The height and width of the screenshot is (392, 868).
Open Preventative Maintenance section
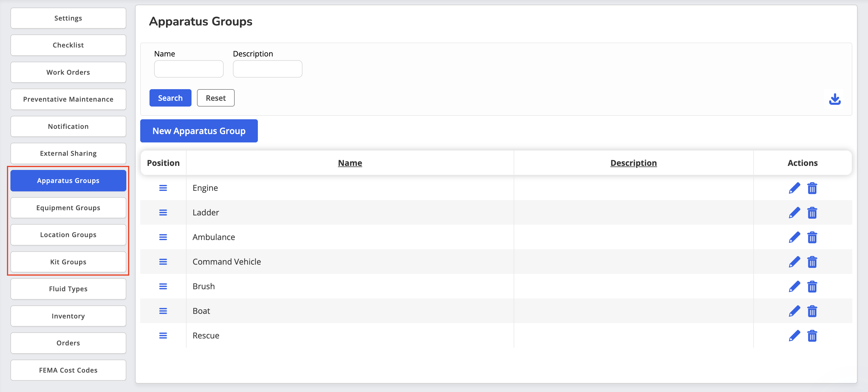click(x=68, y=99)
